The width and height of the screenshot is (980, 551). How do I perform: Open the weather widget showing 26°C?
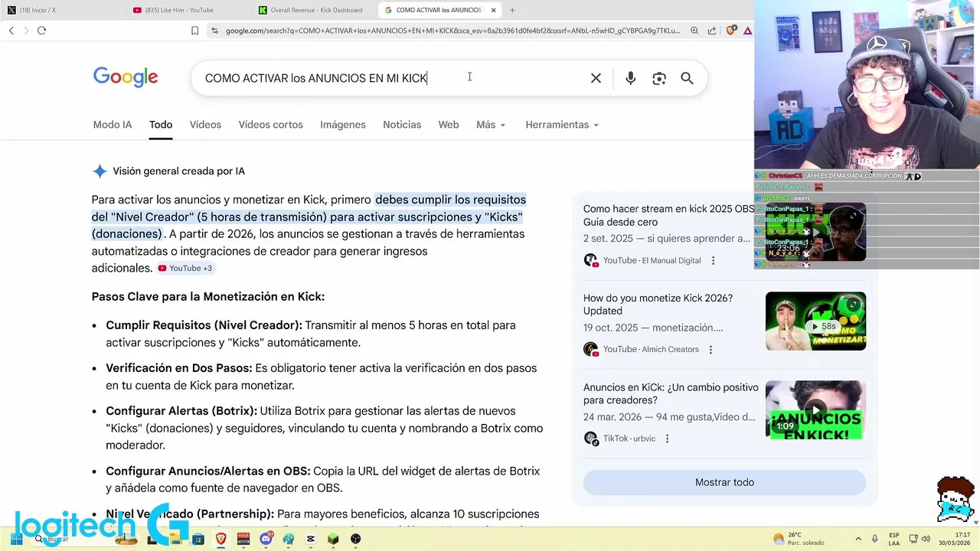[x=799, y=539]
